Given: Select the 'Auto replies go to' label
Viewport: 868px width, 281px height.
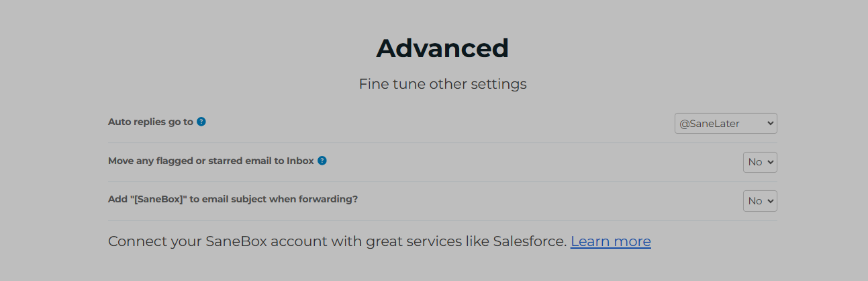Looking at the screenshot, I should [150, 122].
